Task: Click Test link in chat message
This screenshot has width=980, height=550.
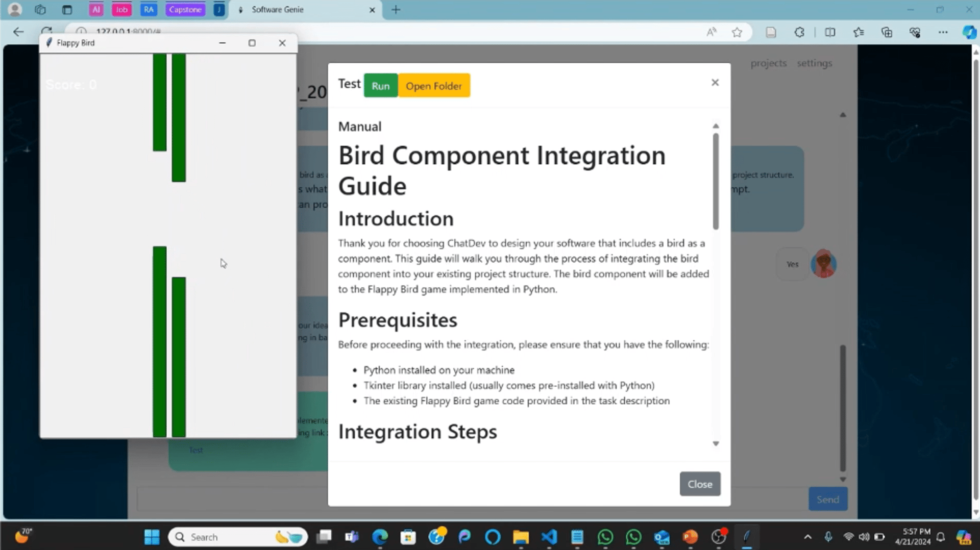Action: point(196,450)
